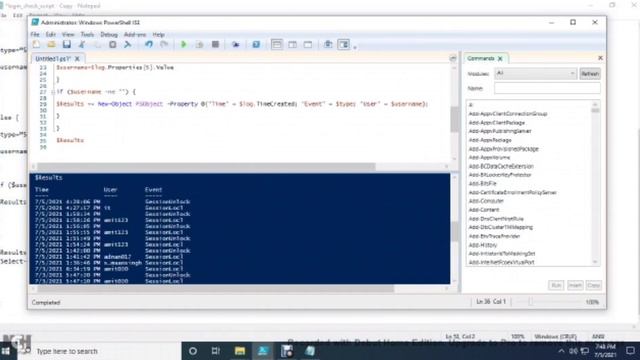Click the Run button in the Commands pane
640x360 pixels.
click(x=556, y=285)
